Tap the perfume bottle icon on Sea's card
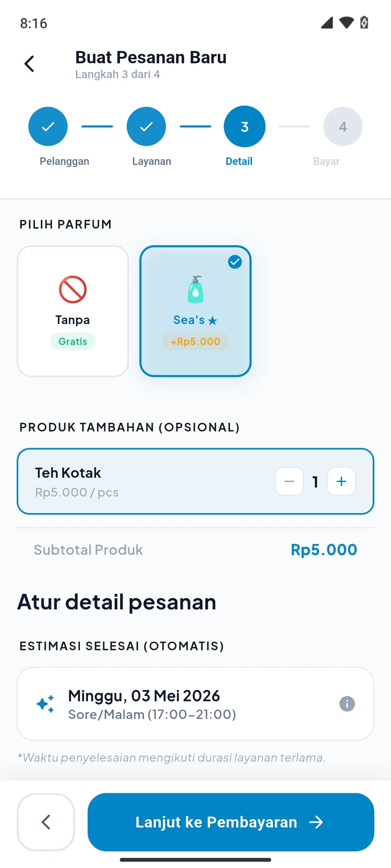The width and height of the screenshot is (391, 868). click(195, 289)
